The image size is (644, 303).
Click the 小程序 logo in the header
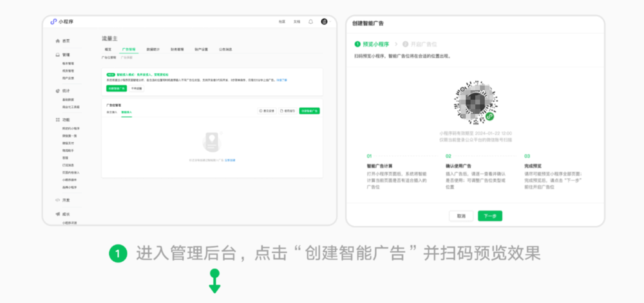[x=62, y=22]
